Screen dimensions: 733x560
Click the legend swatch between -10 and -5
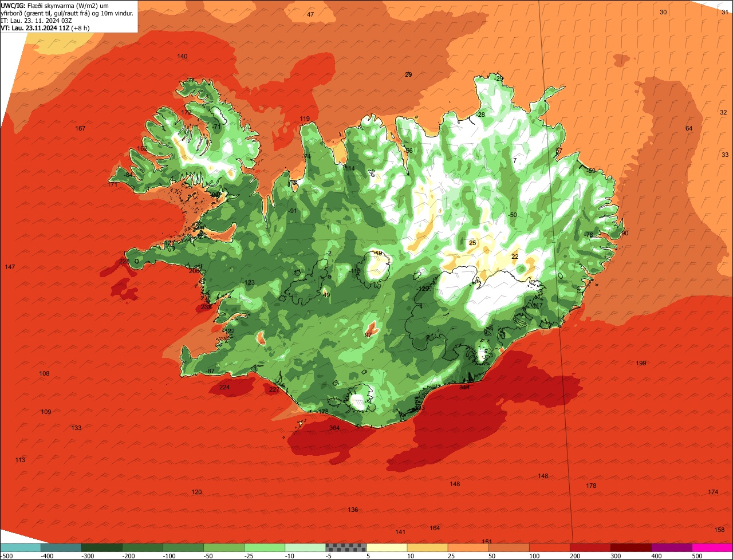305,547
